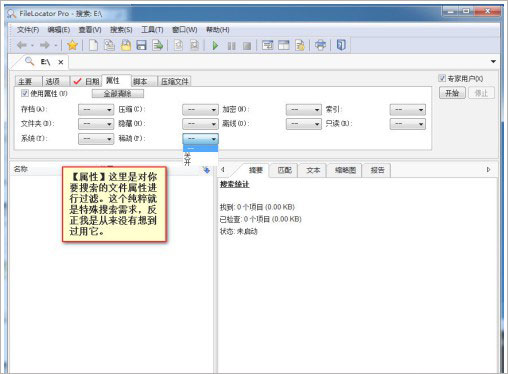
Task: Click the first greyed document toolbar icon
Action: (x=179, y=45)
